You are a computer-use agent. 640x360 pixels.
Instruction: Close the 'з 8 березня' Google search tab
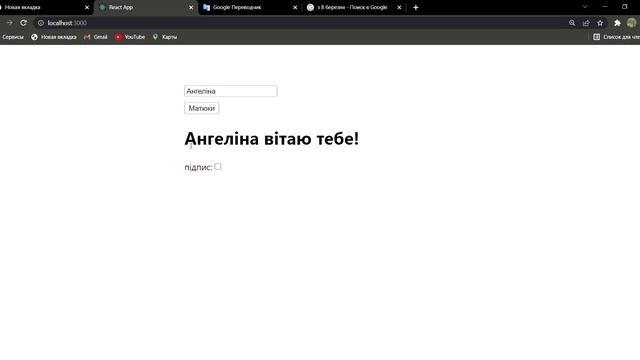pos(399,7)
